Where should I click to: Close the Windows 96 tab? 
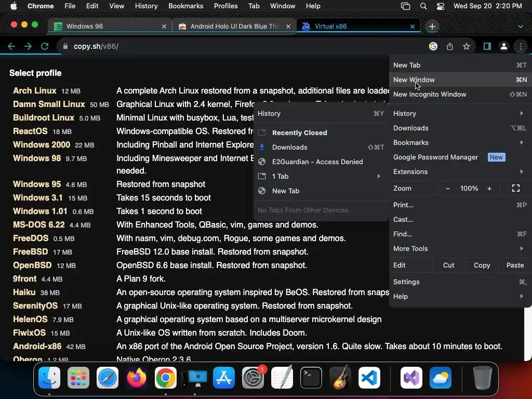[164, 26]
